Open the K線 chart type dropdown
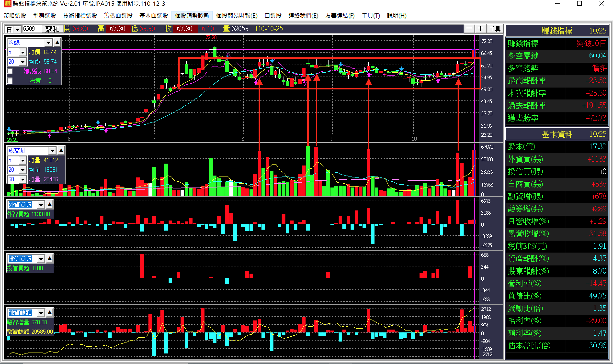This screenshot has width=613, height=364. point(48,43)
